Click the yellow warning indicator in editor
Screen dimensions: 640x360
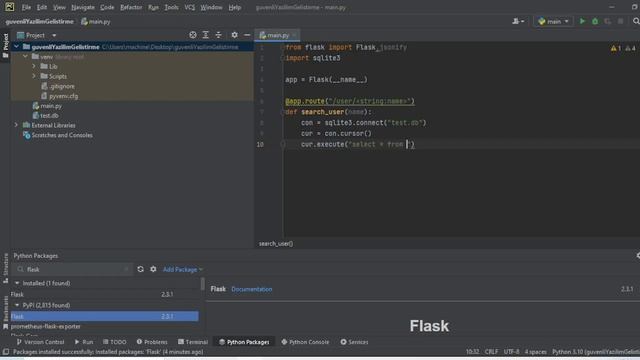[616, 48]
